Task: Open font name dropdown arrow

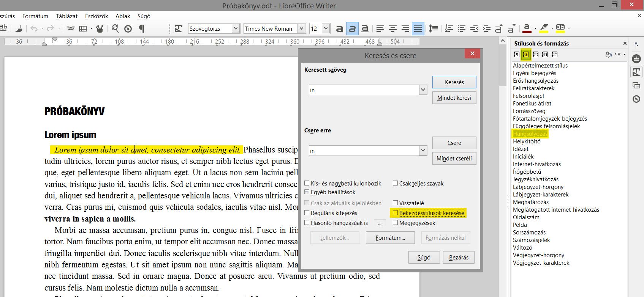Action: tap(301, 28)
